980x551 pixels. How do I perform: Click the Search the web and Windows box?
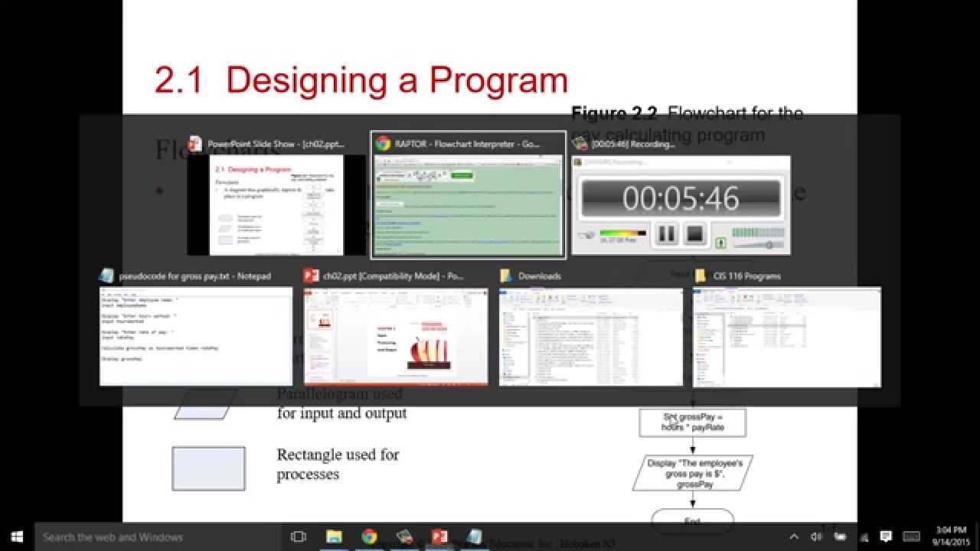[159, 536]
